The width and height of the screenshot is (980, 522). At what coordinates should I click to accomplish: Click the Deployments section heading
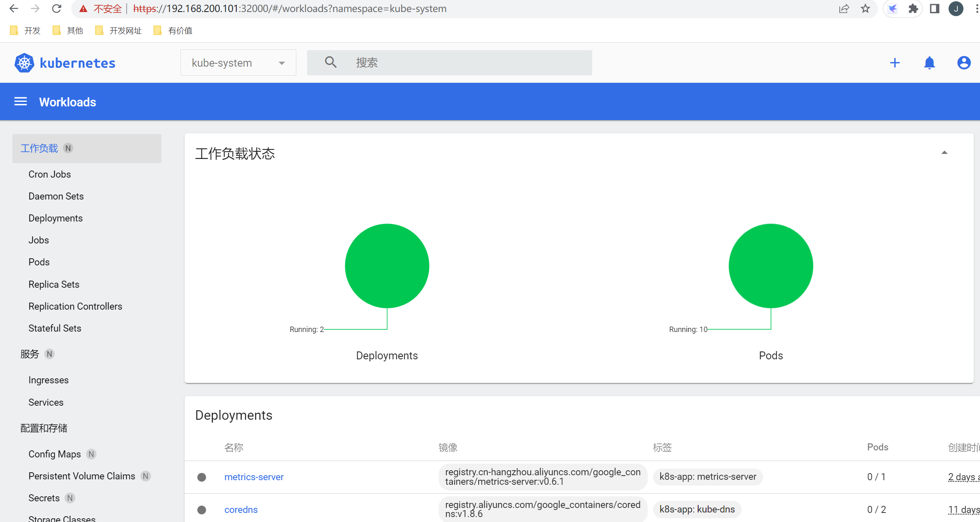click(234, 415)
